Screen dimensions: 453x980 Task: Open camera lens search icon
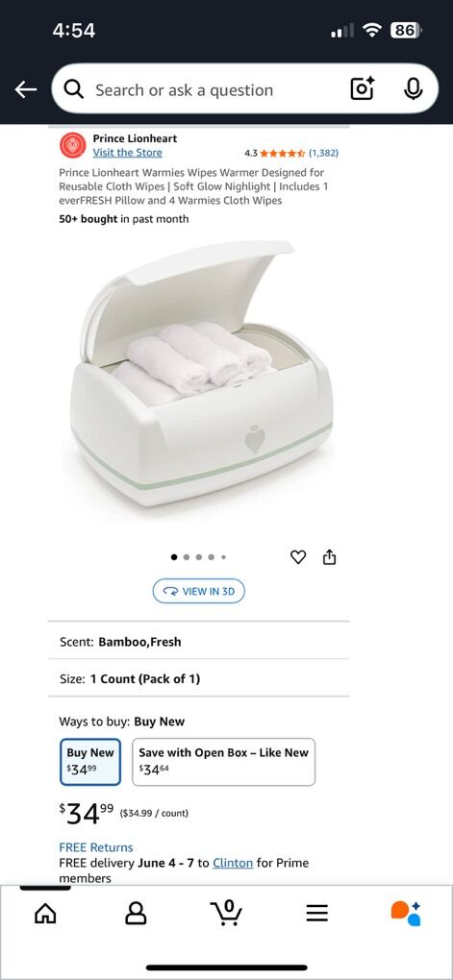pyautogui.click(x=363, y=88)
